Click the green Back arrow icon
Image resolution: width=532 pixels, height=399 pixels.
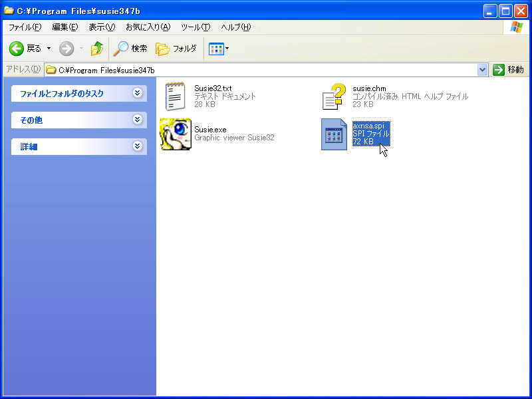point(16,49)
